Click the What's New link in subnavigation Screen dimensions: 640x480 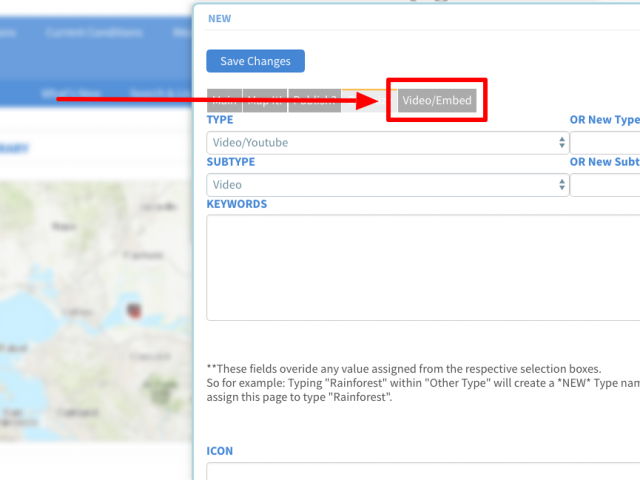pos(70,93)
